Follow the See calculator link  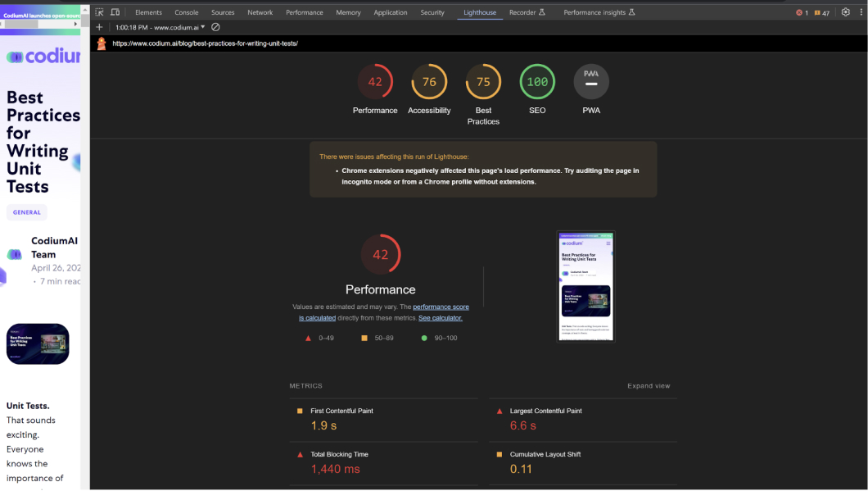tap(441, 318)
